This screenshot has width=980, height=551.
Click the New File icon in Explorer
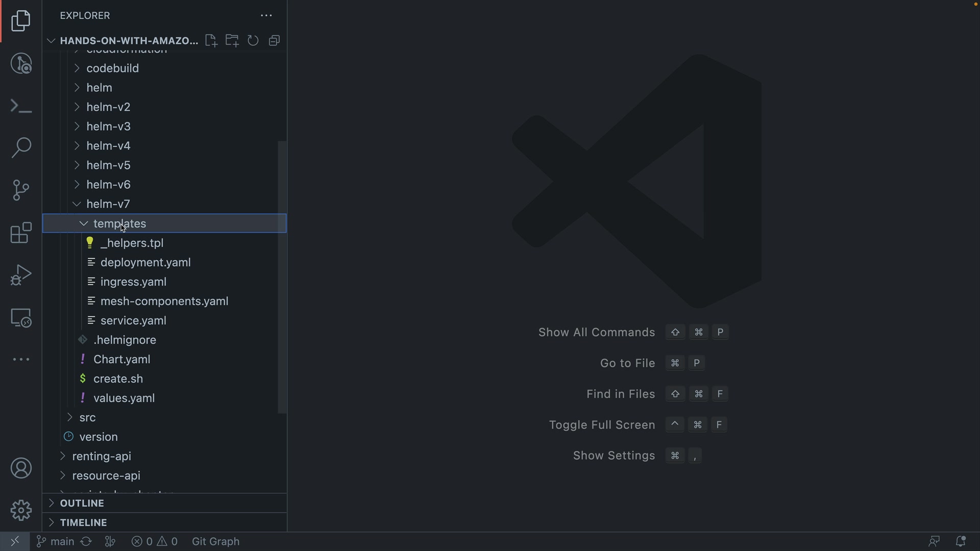(x=211, y=41)
